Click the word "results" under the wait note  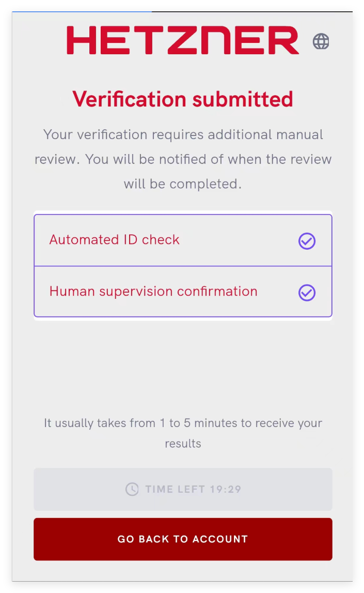tap(183, 444)
